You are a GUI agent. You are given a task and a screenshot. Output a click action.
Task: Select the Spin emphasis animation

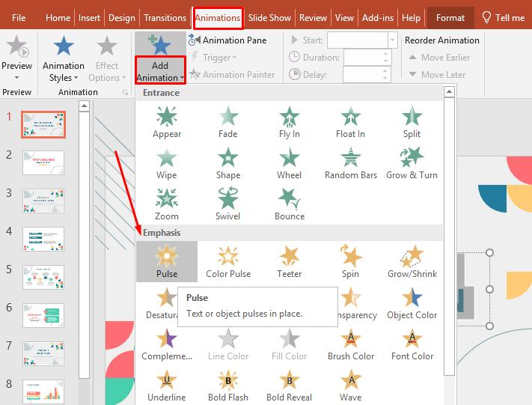350,262
